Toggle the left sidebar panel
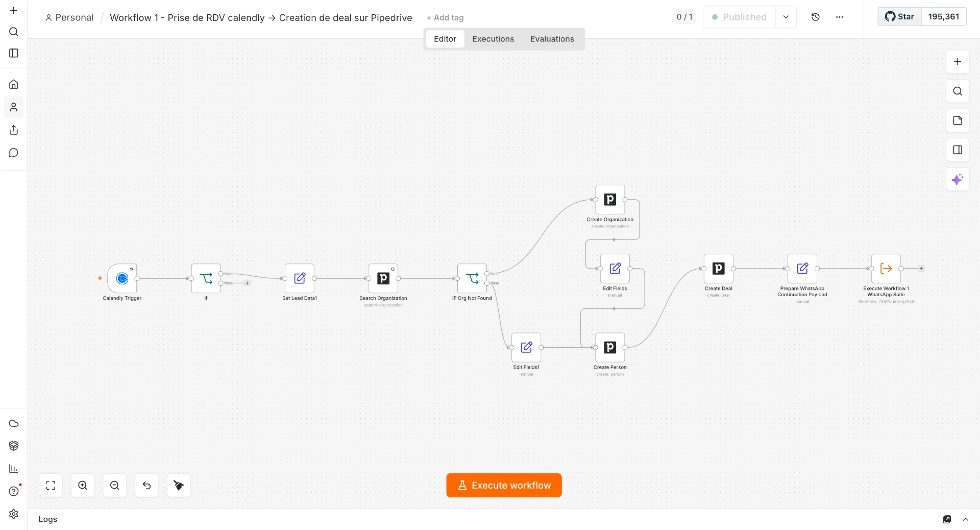Screen dimensions: 980x530 pos(14,53)
